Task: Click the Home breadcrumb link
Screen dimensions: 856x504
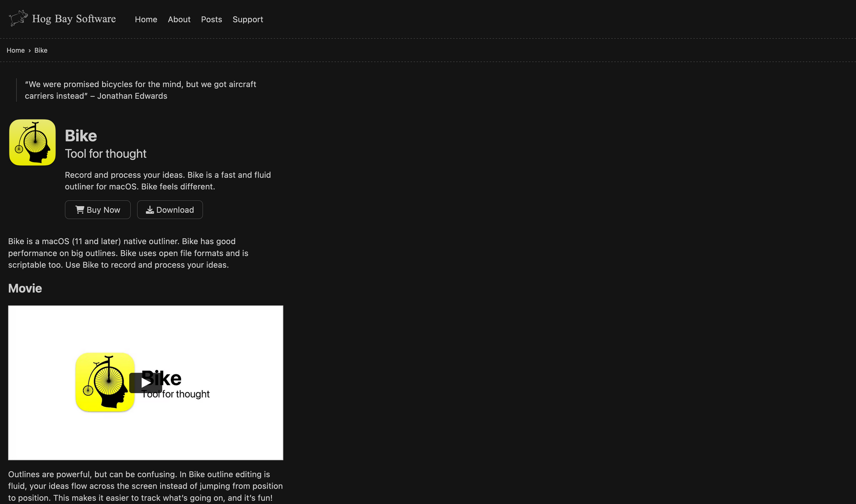Action: pos(15,50)
